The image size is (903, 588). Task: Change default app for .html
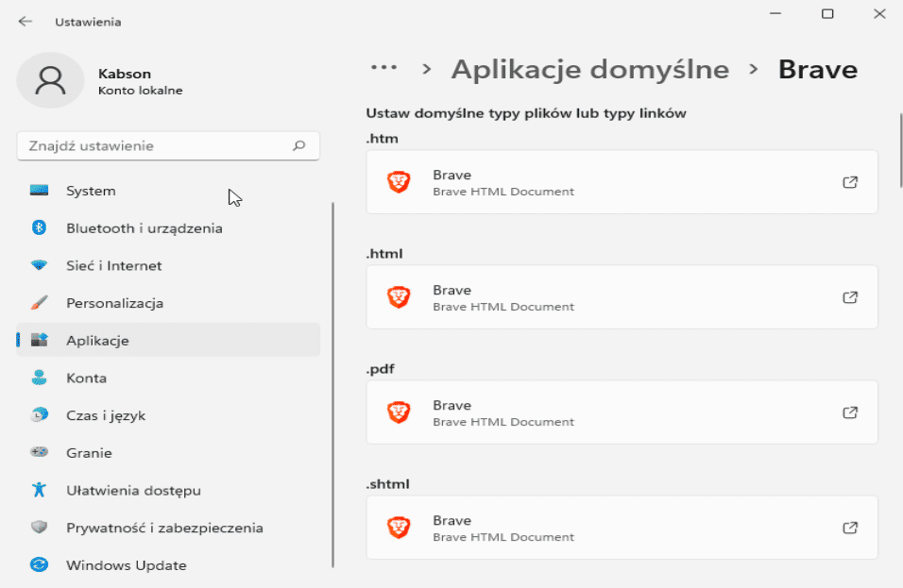click(x=622, y=297)
